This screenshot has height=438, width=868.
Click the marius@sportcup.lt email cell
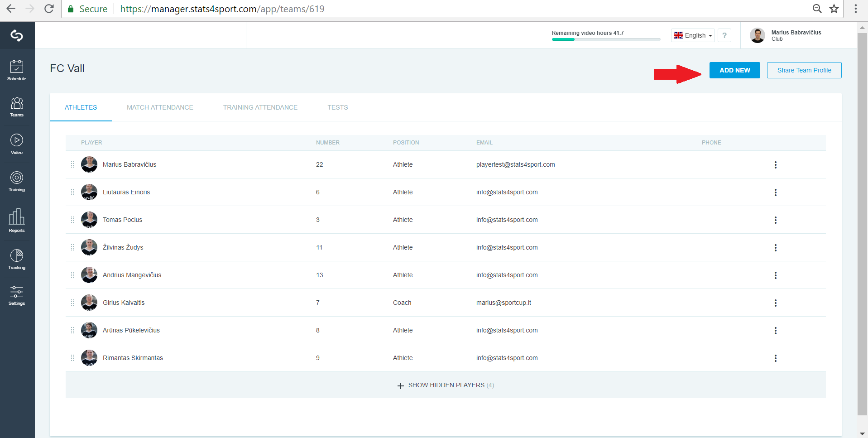tap(504, 303)
